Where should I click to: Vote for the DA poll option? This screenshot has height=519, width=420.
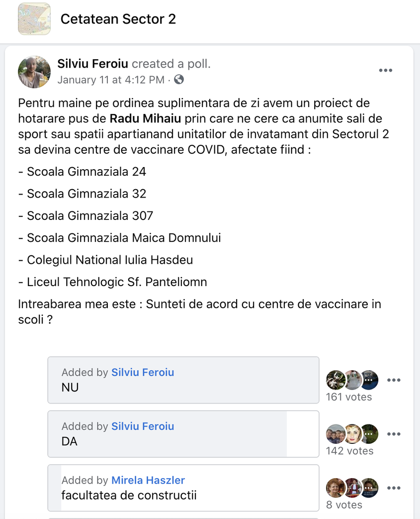(183, 433)
